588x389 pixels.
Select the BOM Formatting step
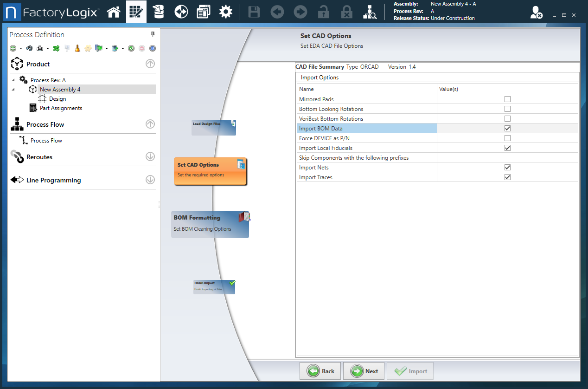210,224
